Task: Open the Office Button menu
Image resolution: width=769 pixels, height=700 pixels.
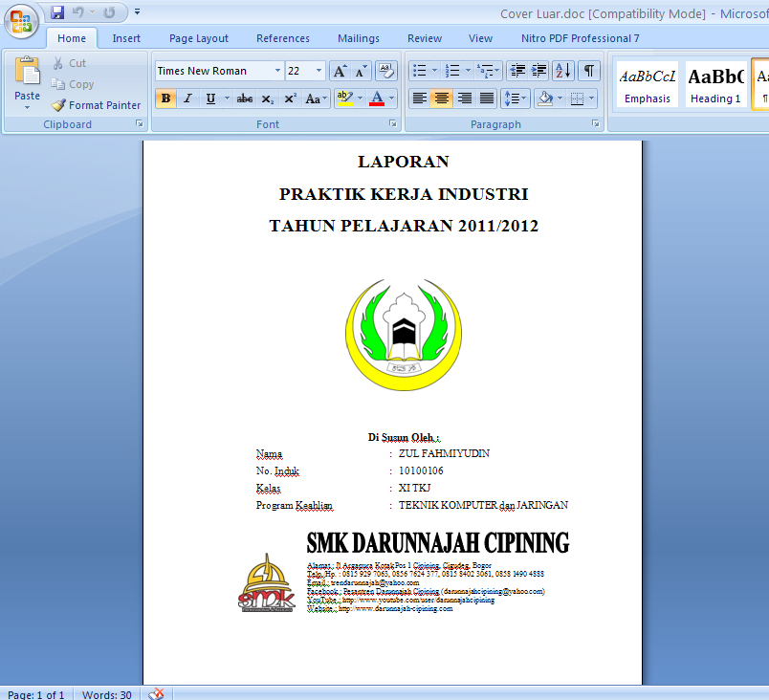Action: click(x=21, y=22)
